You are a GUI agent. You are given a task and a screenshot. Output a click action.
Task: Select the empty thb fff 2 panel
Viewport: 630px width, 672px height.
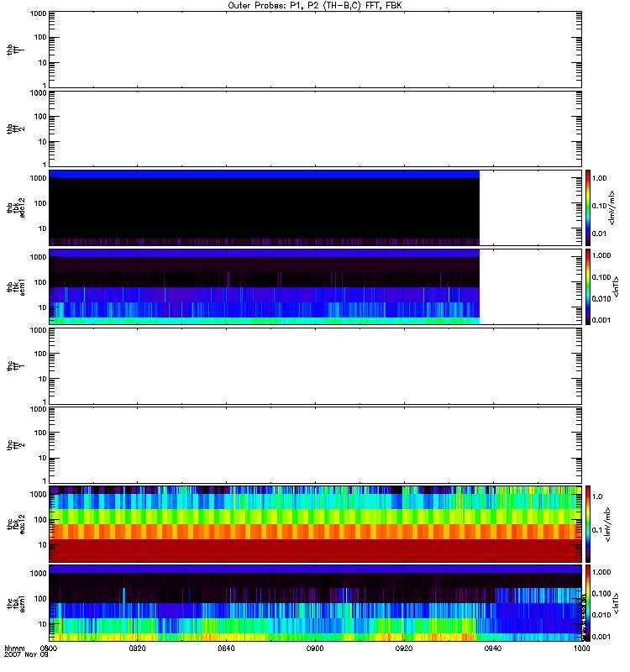(x=316, y=129)
